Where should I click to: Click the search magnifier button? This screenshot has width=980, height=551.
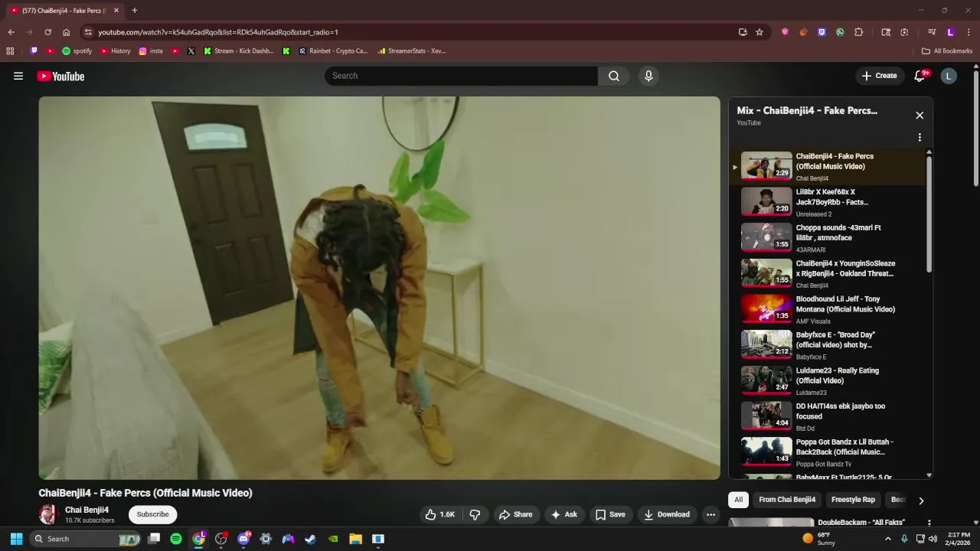(613, 76)
